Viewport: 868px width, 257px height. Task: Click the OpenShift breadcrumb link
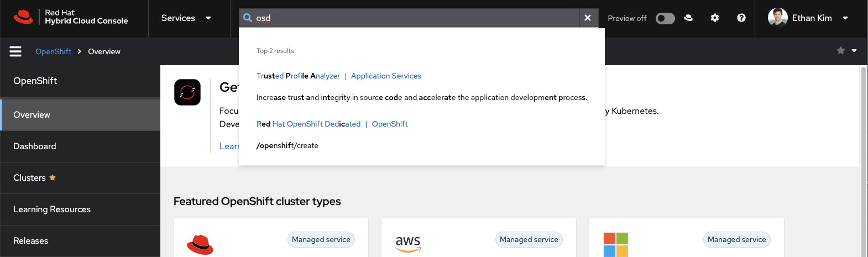point(53,51)
